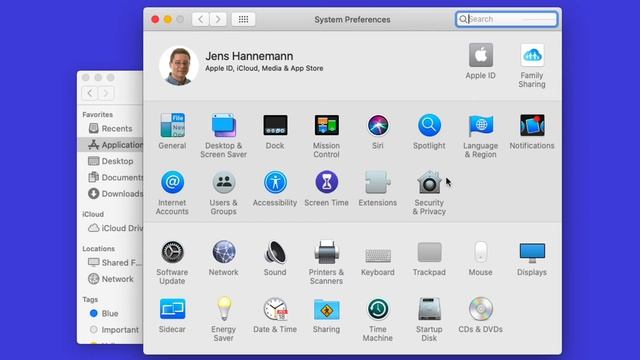Select Desktop in Finder sidebar
The image size is (640, 360).
[111, 161]
